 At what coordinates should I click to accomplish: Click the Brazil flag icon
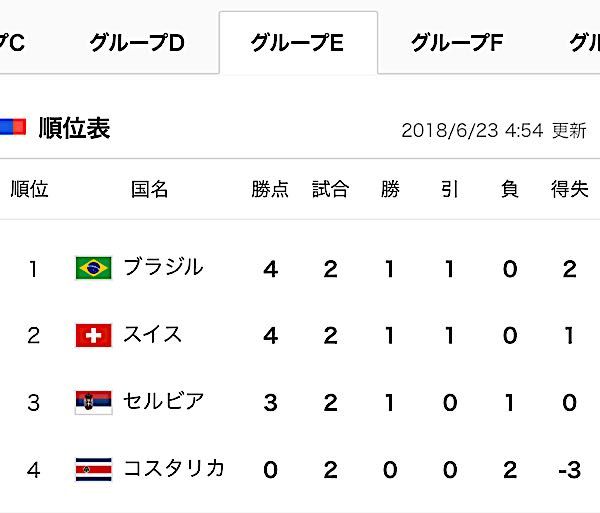pos(93,268)
